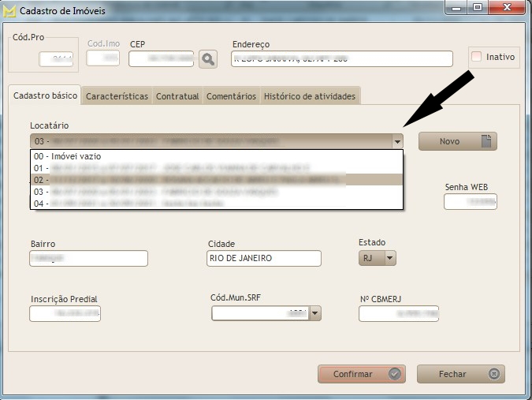Click the Endereço text field
The width and height of the screenshot is (532, 400).
click(342, 59)
